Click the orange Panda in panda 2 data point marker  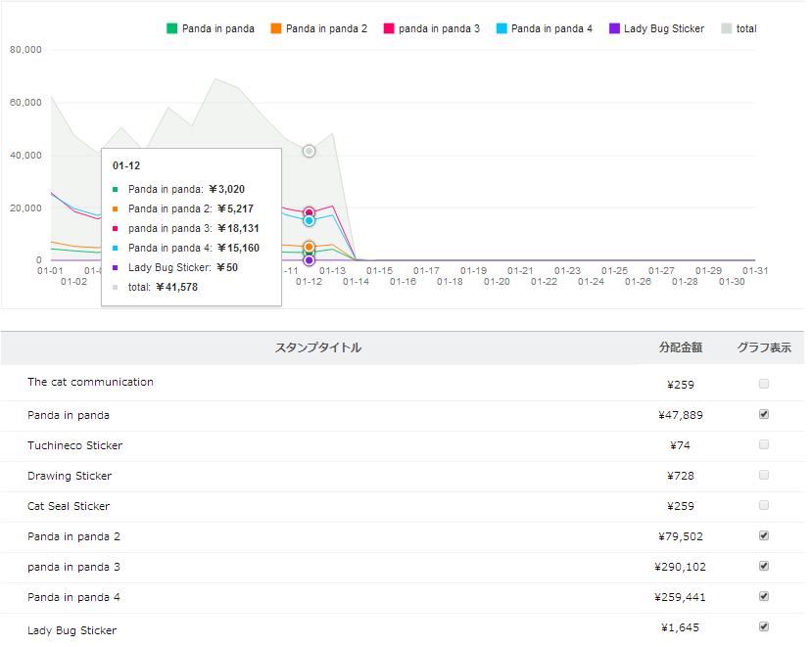(x=309, y=247)
